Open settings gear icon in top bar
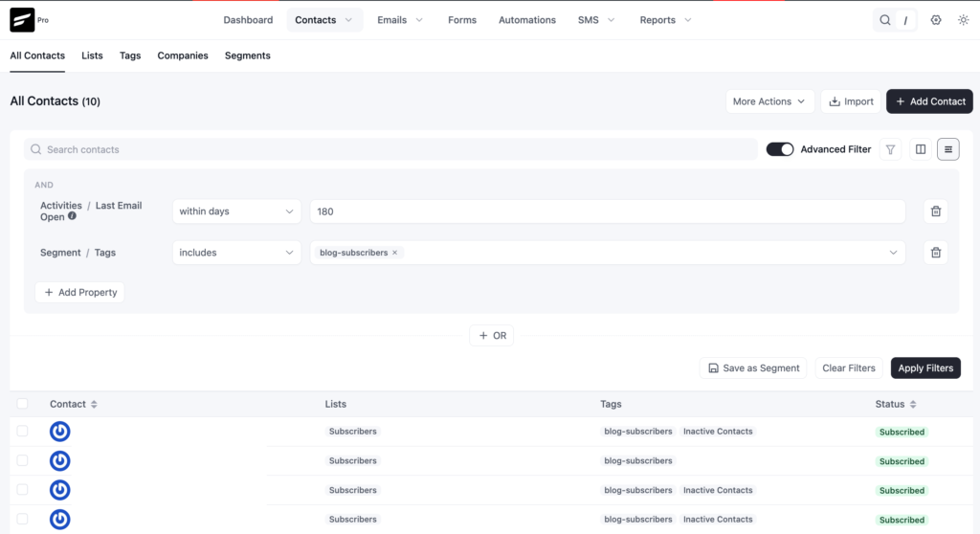The height and width of the screenshot is (534, 980). 936,20
